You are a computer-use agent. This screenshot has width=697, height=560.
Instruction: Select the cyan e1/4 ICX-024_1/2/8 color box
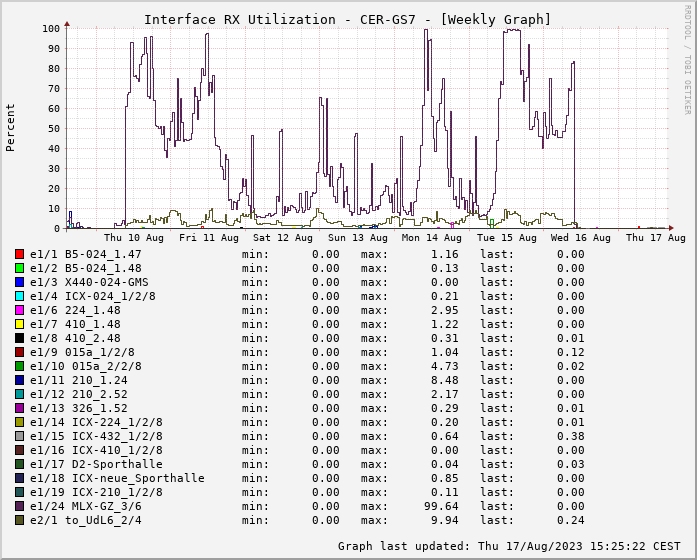coord(19,297)
